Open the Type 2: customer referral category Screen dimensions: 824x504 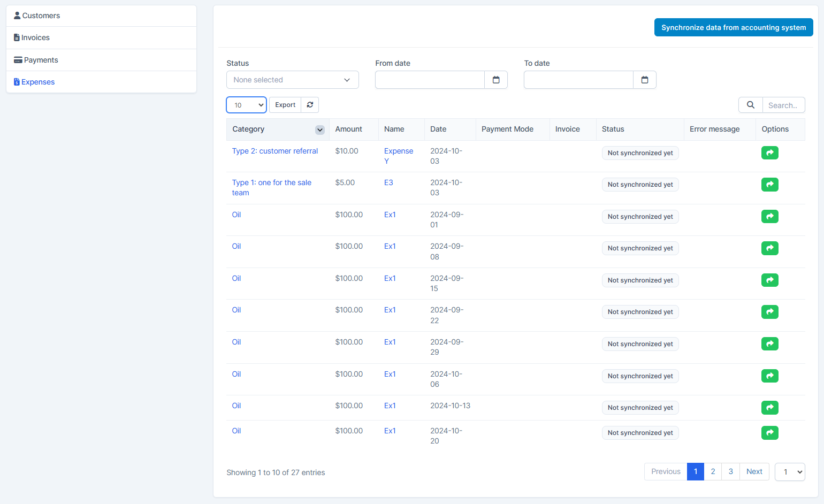click(275, 151)
